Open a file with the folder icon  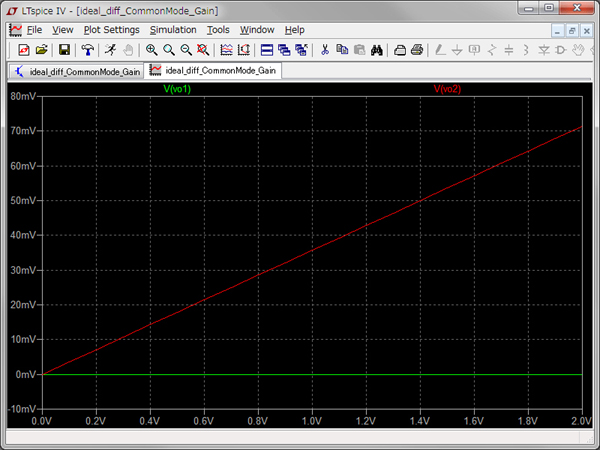(x=42, y=50)
